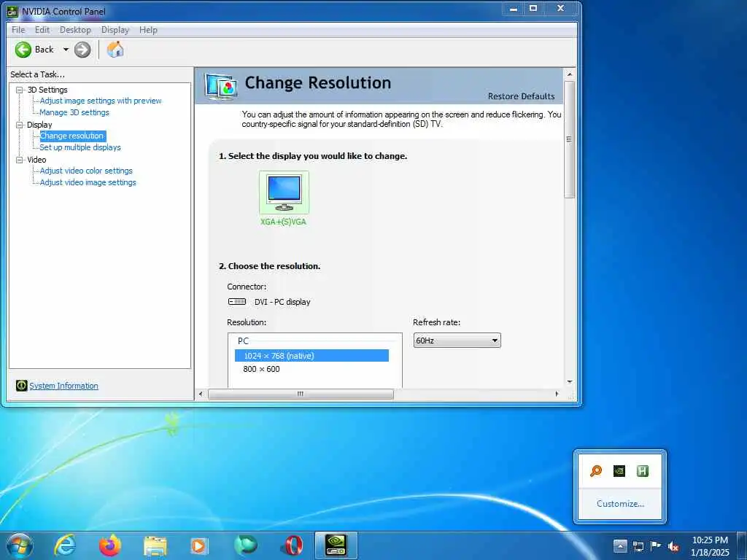Image resolution: width=747 pixels, height=560 pixels.
Task: Collapse the Display tree node
Action: pos(20,125)
